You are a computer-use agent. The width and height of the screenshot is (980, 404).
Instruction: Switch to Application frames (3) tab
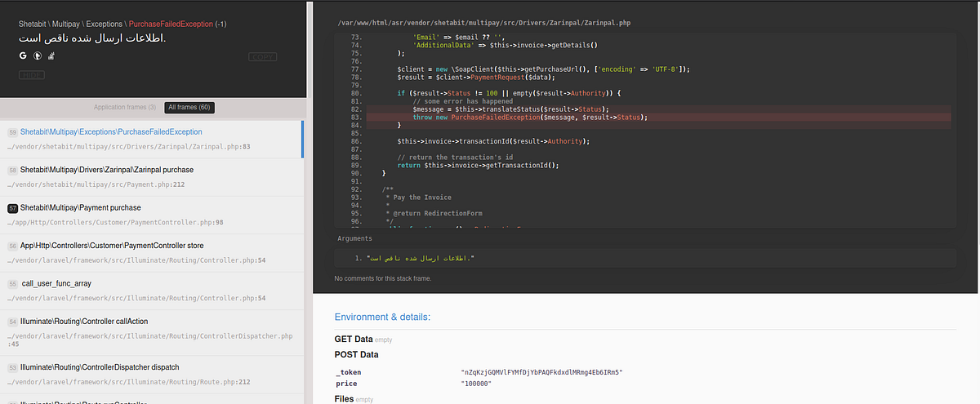click(x=124, y=108)
